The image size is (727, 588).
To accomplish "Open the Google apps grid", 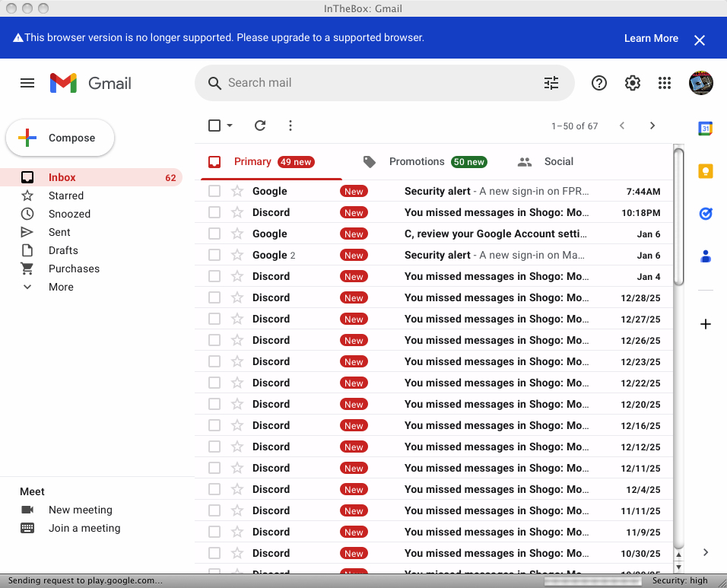I will [x=665, y=83].
